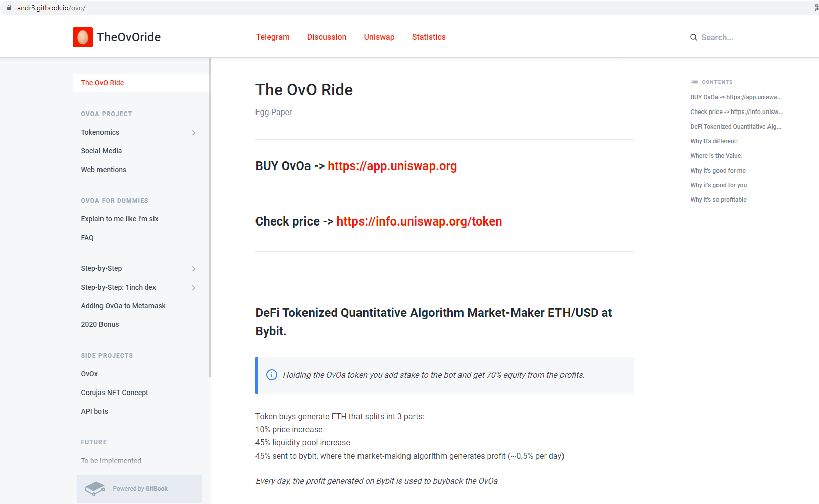Click the Contents list icon
Screen dimensions: 819x504
click(695, 82)
